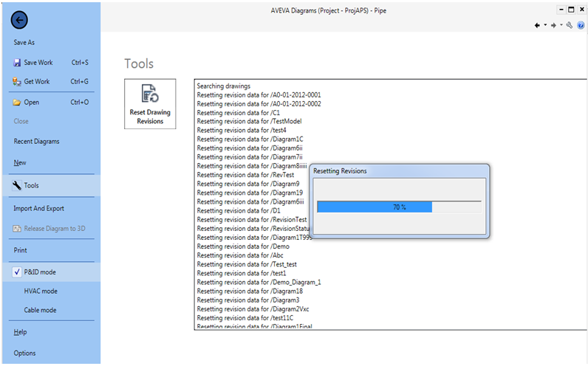Click the log line for /test4
Viewport: 588px width, 366px height.
242,130
